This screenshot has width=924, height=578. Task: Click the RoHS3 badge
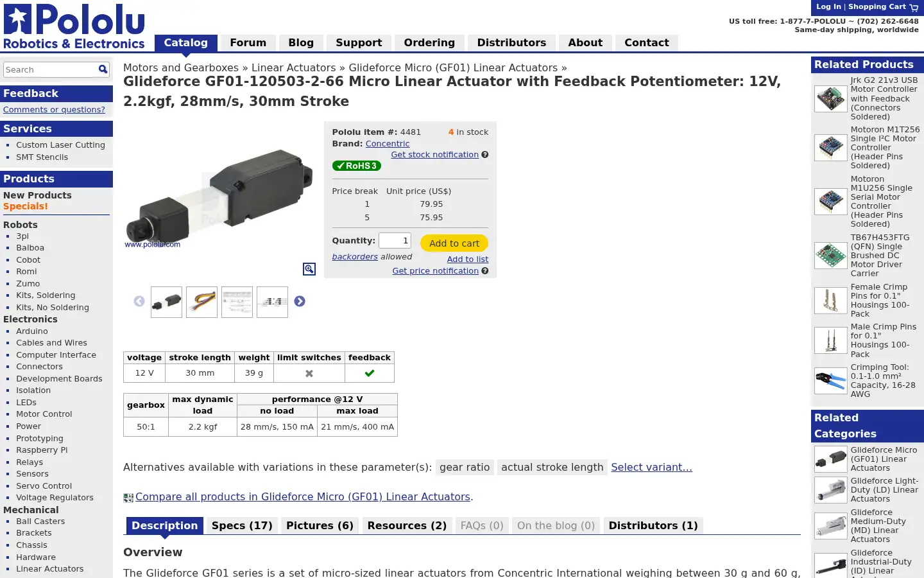point(357,166)
